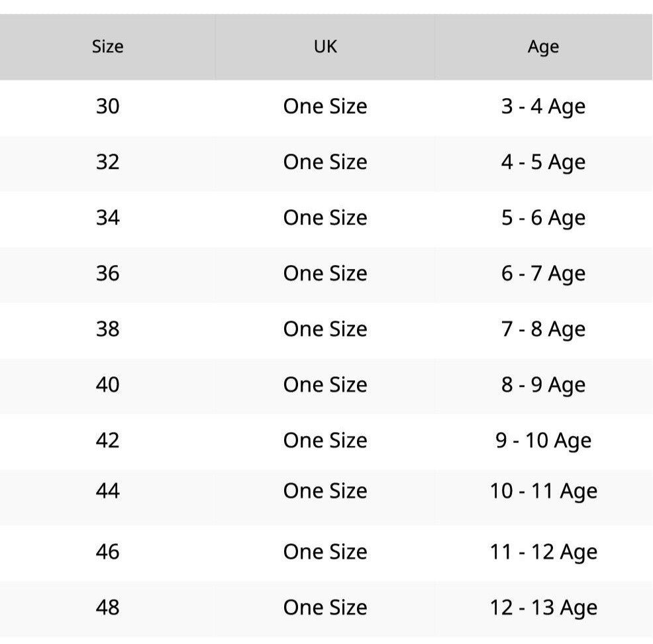Click the 12 - 13 Age cell

543,608
